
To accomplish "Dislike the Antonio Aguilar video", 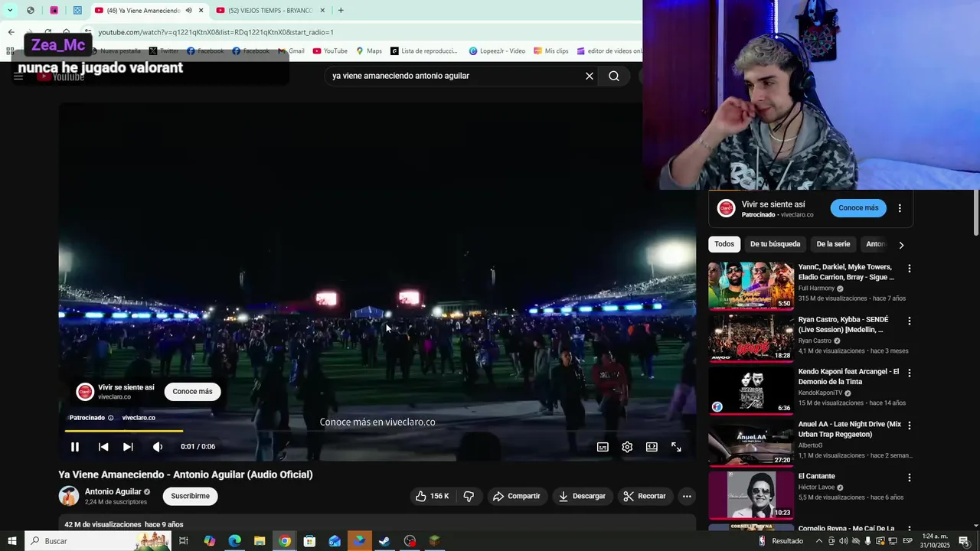I will (x=469, y=496).
